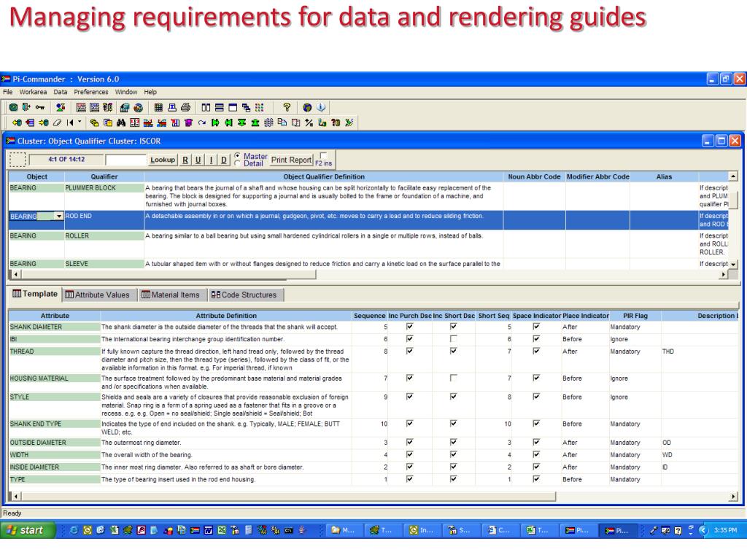Open help via question mark icon
Image resolution: width=747 pixels, height=560 pixels.
pyautogui.click(x=287, y=108)
